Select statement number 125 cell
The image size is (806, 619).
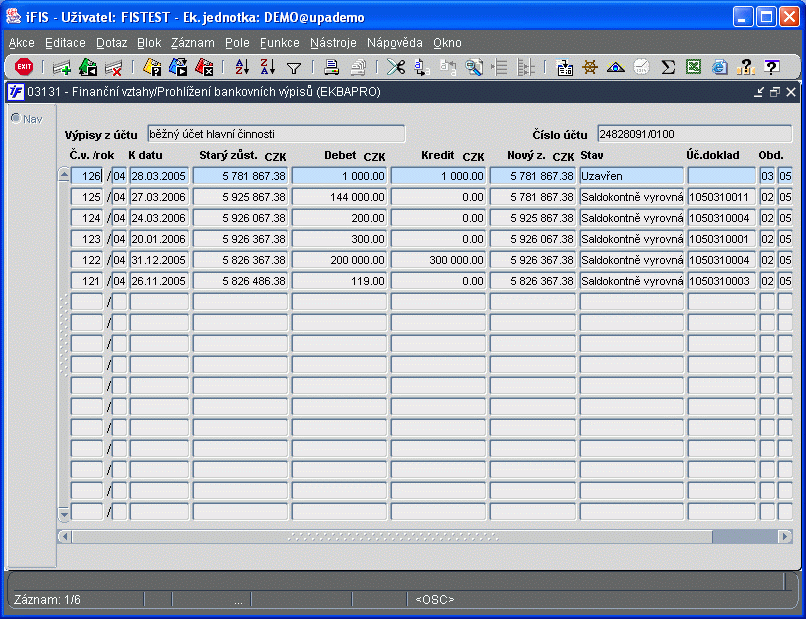(87, 197)
